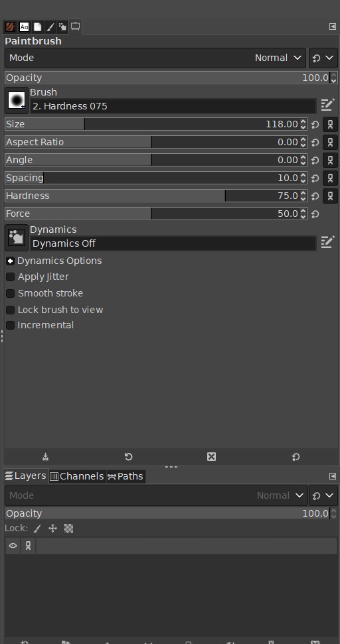The width and height of the screenshot is (340, 644).
Task: Link Angle to brush defaults
Action: point(330,161)
